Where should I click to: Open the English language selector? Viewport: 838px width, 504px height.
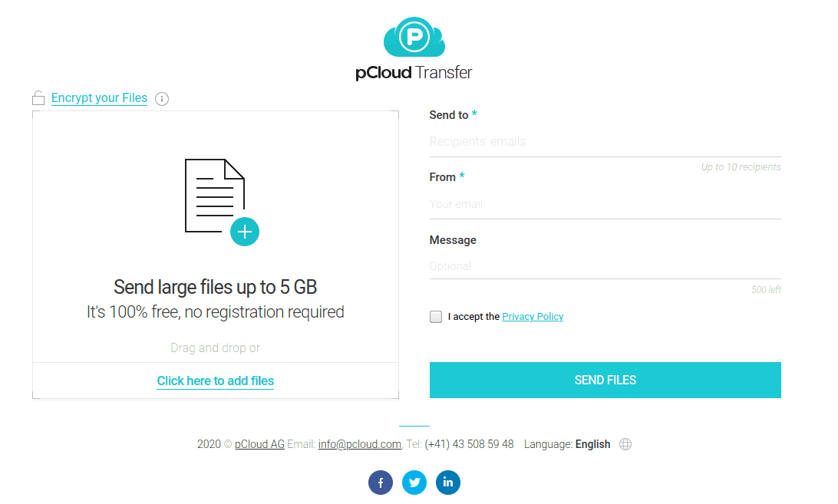(592, 444)
